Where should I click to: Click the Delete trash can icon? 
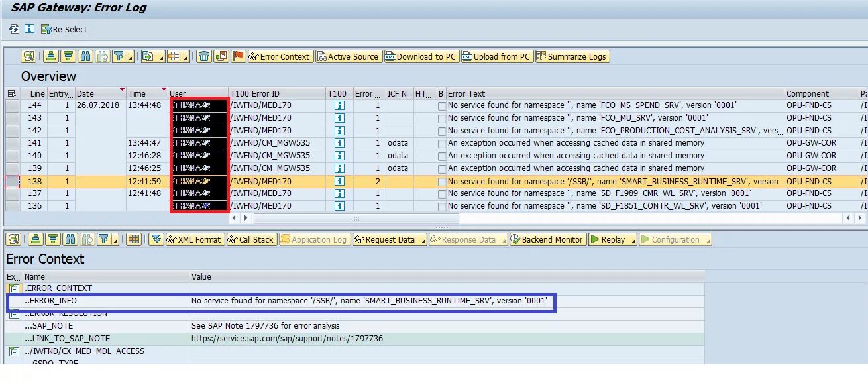pos(204,56)
